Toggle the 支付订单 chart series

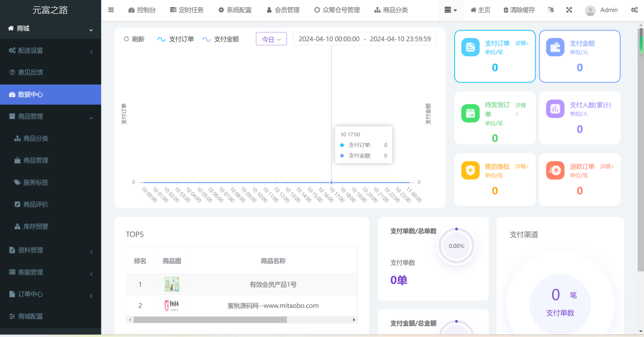coord(175,39)
